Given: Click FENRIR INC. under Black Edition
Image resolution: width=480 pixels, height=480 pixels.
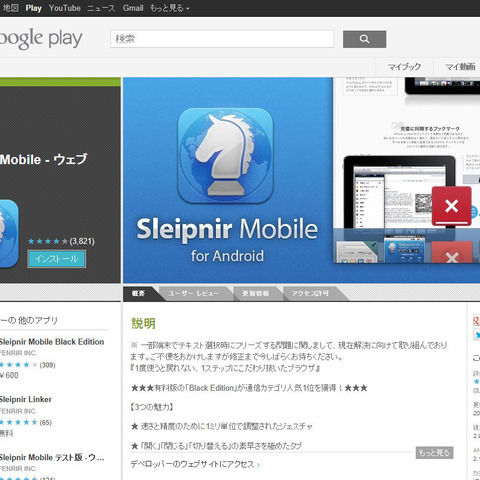Looking at the screenshot, I should 18,353.
